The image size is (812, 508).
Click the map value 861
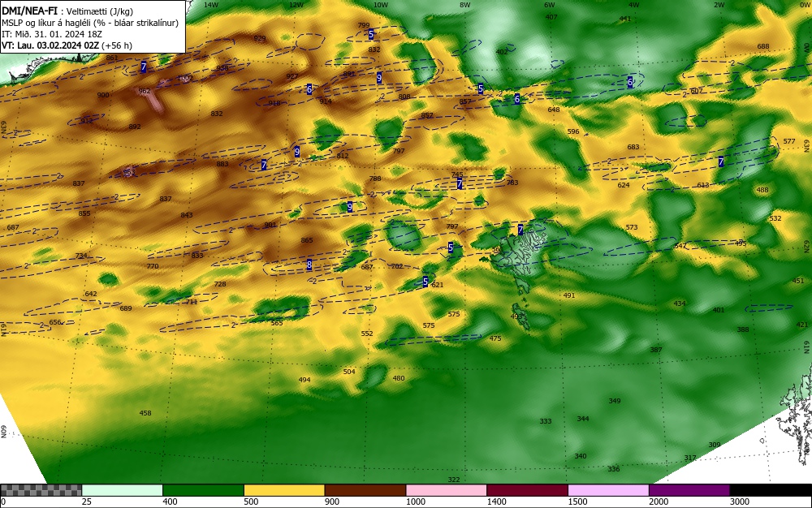112,58
